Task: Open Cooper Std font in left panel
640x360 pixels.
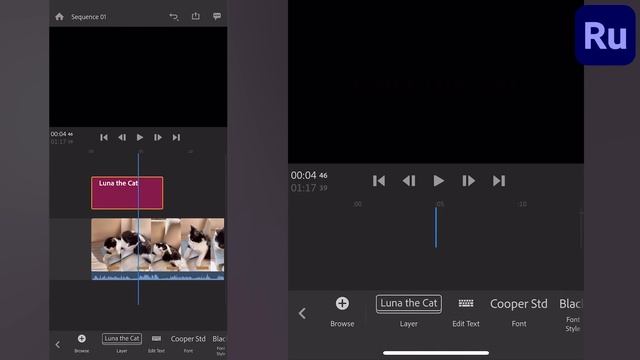Action: pyautogui.click(x=188, y=339)
